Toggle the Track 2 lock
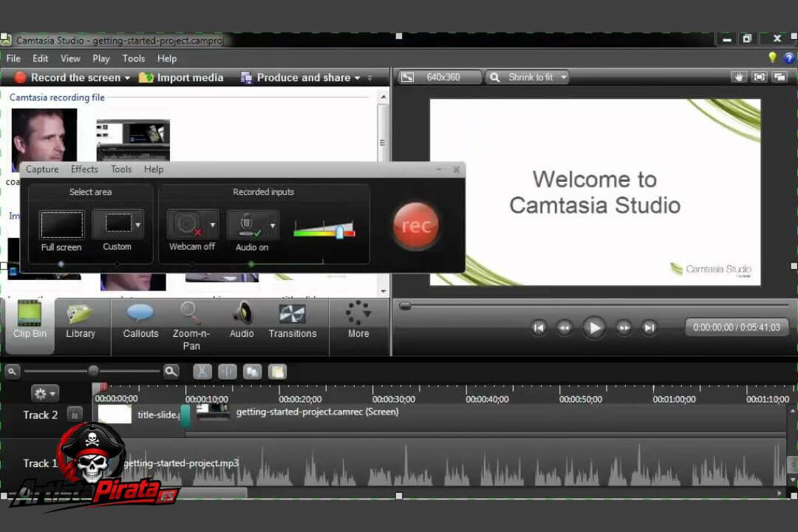Screen dimensions: 798x532 pos(75,415)
